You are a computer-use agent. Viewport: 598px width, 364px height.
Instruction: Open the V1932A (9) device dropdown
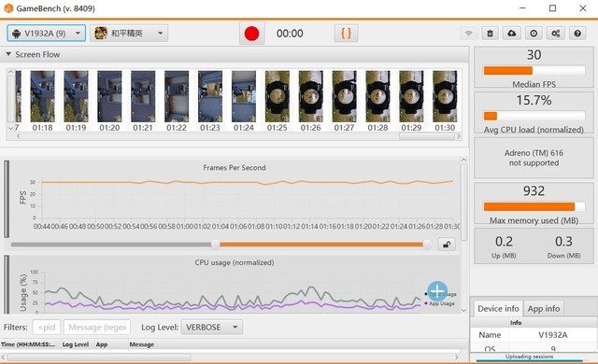pyautogui.click(x=46, y=33)
